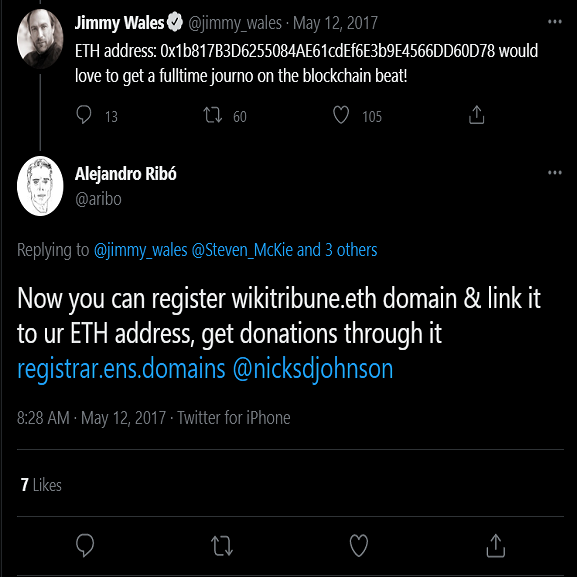Retweet Alejandro Ribó's tweet

coord(222,545)
